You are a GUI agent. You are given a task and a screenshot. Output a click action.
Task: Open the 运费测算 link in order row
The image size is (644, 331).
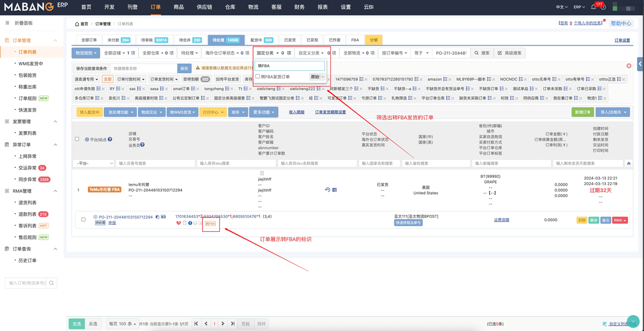[x=501, y=220]
